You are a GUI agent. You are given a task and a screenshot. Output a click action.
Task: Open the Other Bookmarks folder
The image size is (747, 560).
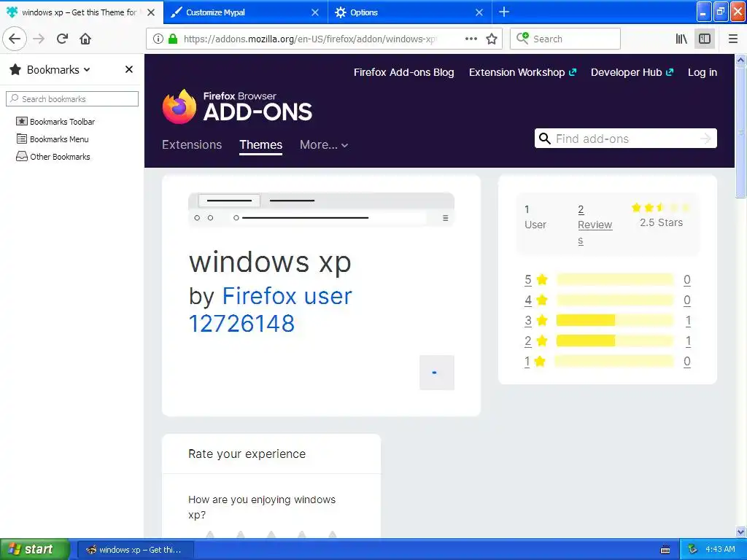click(x=53, y=157)
